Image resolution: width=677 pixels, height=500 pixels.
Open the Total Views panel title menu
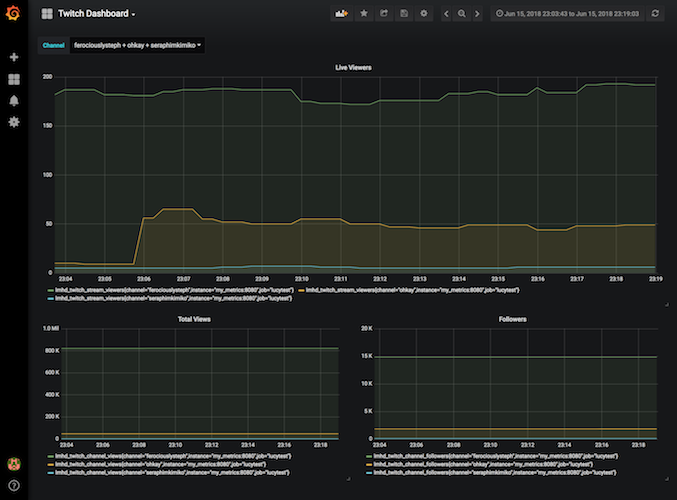[194, 319]
